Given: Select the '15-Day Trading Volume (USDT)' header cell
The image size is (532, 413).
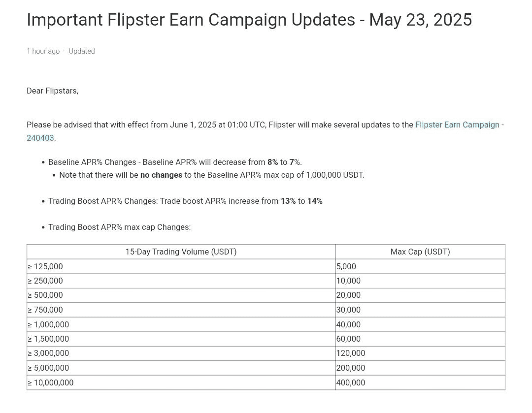Looking at the screenshot, I should (x=181, y=252).
